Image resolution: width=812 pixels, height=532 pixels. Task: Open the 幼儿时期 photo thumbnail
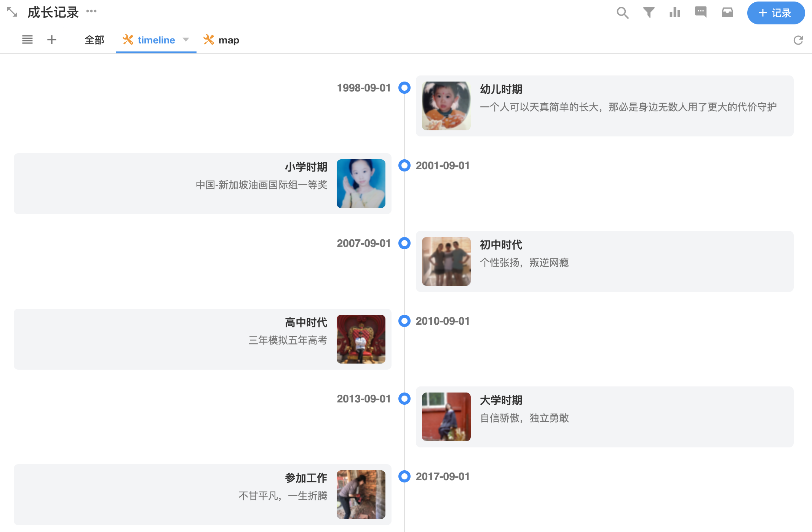click(x=446, y=106)
